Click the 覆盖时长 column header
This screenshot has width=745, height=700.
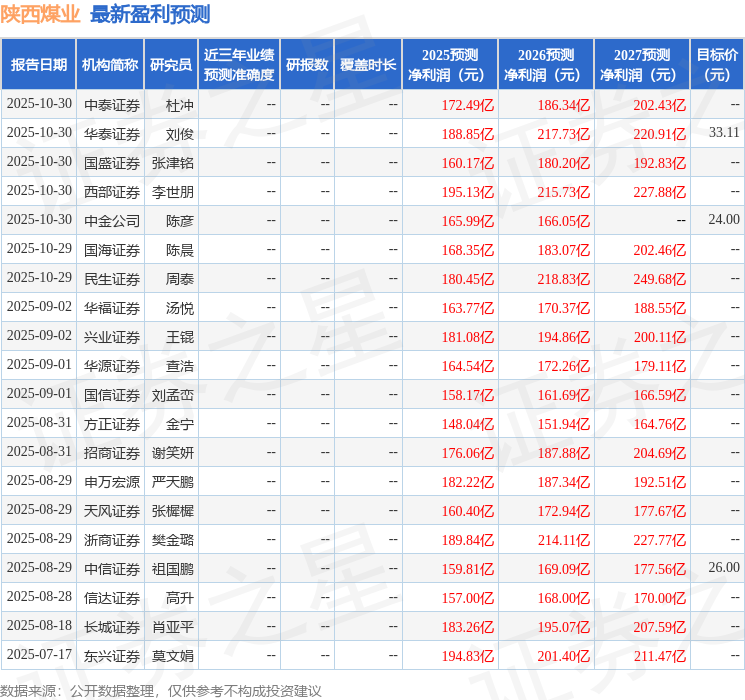click(x=368, y=65)
